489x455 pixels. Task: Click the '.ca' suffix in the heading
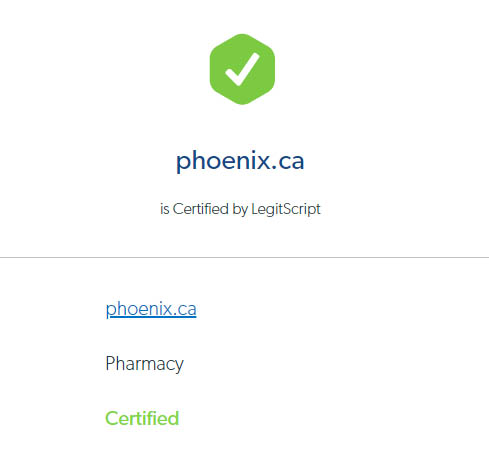(x=288, y=162)
